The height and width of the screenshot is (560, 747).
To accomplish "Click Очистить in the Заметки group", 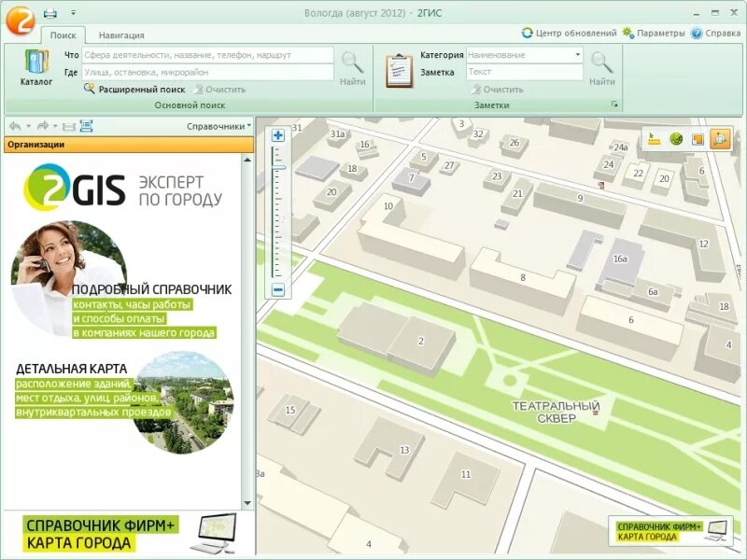I will (x=497, y=89).
